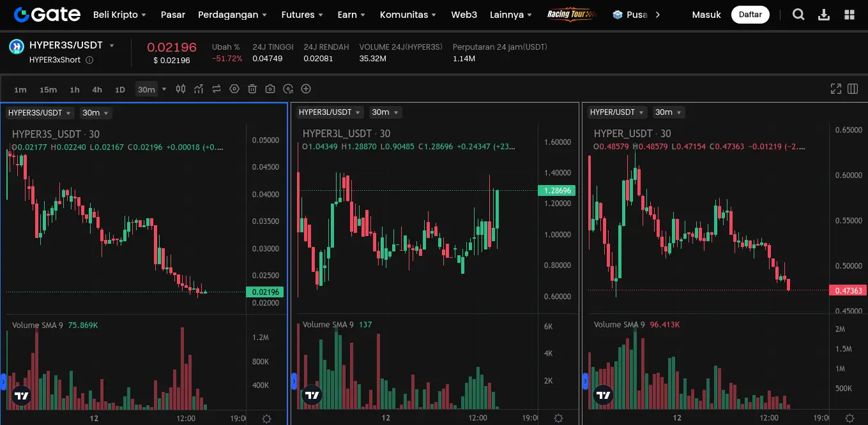Select the highlighted 30m toolbar timeframe
868x425 pixels.
[146, 89]
